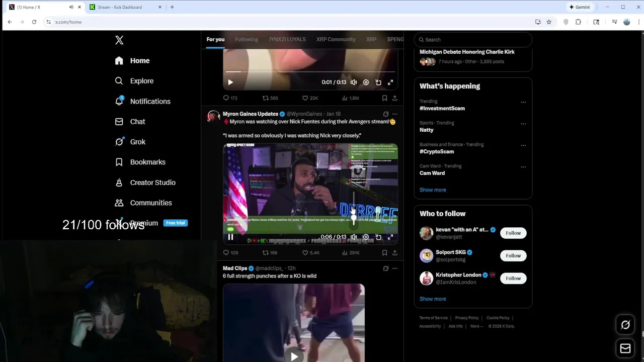This screenshot has height=362, width=644.
Task: Open the floating messages button
Action: tap(625, 348)
